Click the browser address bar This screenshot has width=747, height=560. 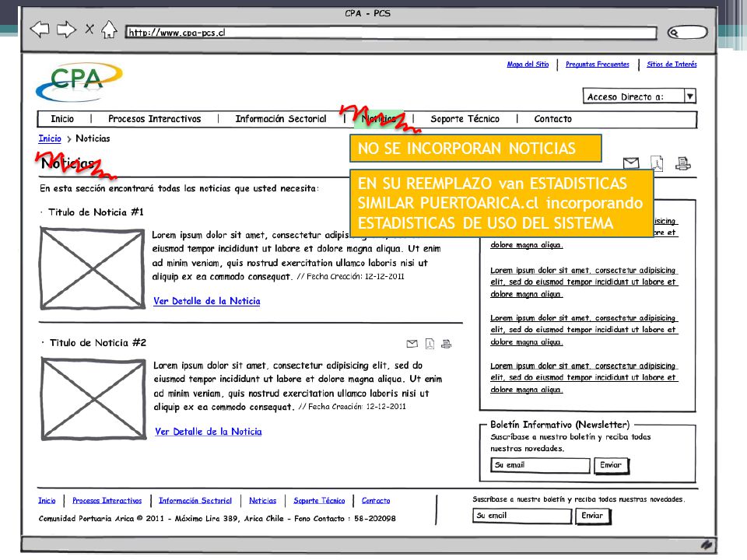[391, 33]
